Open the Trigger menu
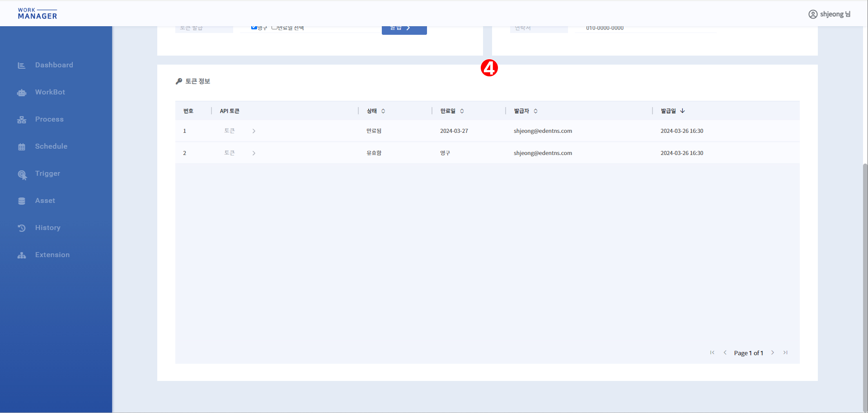The image size is (868, 413). tap(47, 174)
